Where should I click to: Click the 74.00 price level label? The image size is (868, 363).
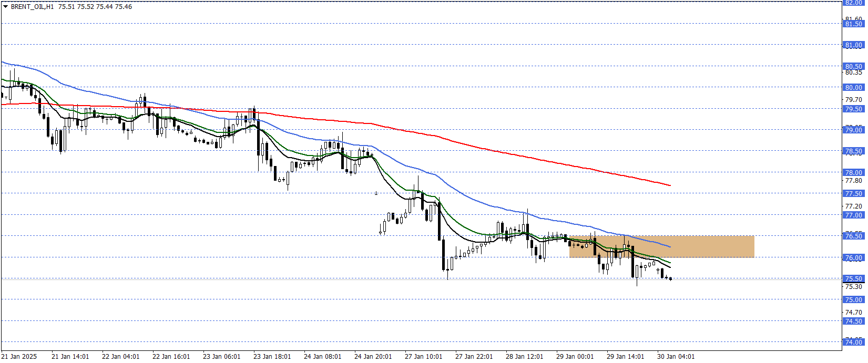(x=853, y=343)
